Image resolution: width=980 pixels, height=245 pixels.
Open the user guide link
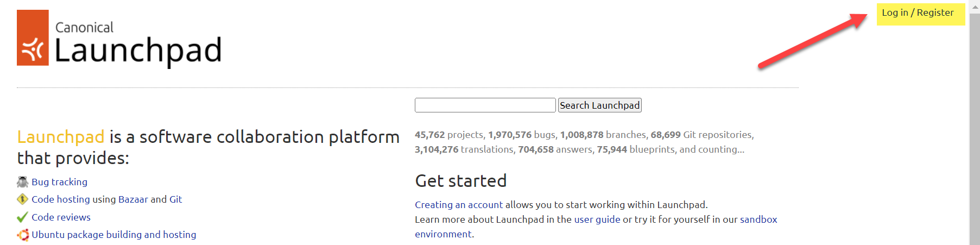point(597,219)
